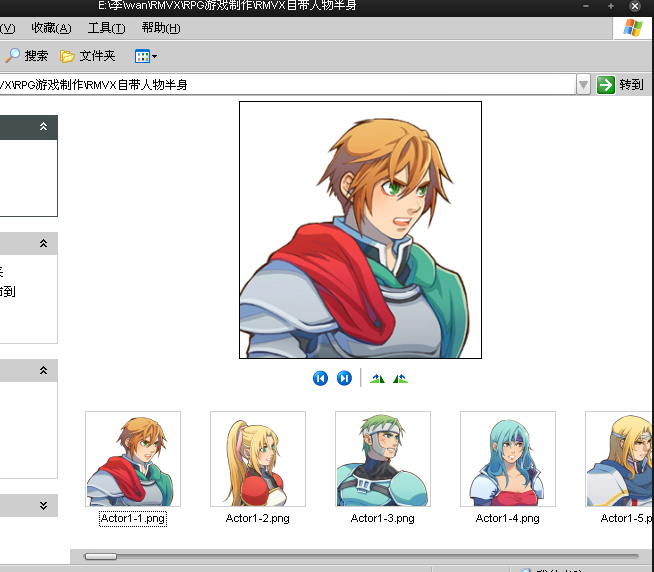This screenshot has height=572, width=654.
Task: Close the Explorer window
Action: (635, 6)
